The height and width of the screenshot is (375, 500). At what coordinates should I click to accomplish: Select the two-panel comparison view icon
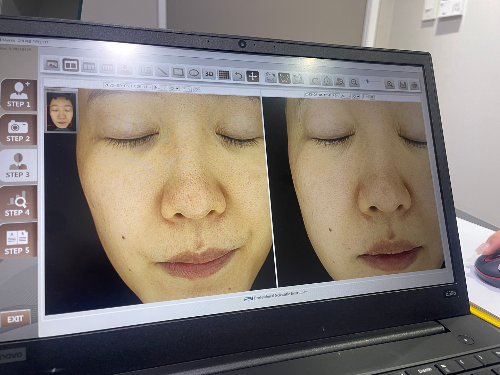pyautogui.click(x=71, y=65)
